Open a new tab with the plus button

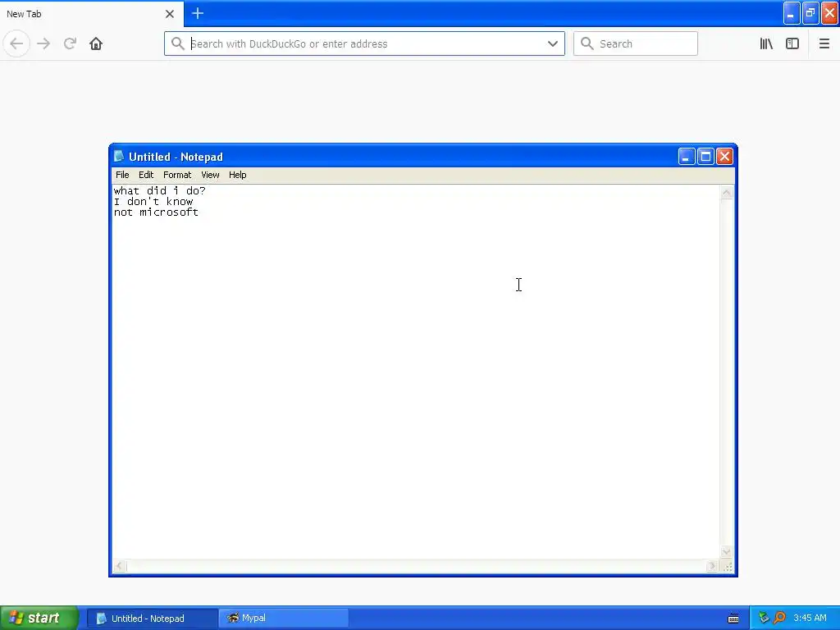click(198, 13)
